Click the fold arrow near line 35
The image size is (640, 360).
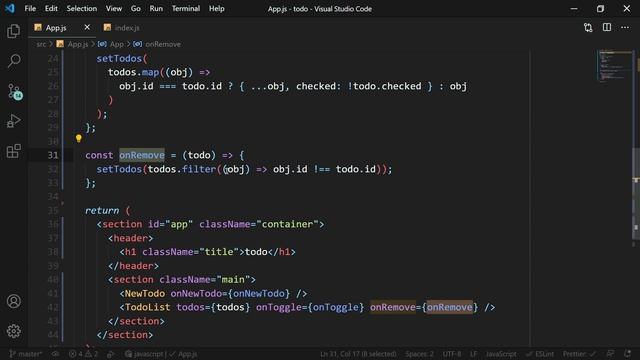click(x=62, y=203)
